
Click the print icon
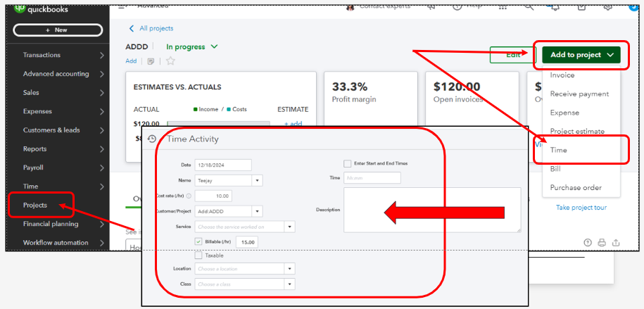click(x=602, y=242)
